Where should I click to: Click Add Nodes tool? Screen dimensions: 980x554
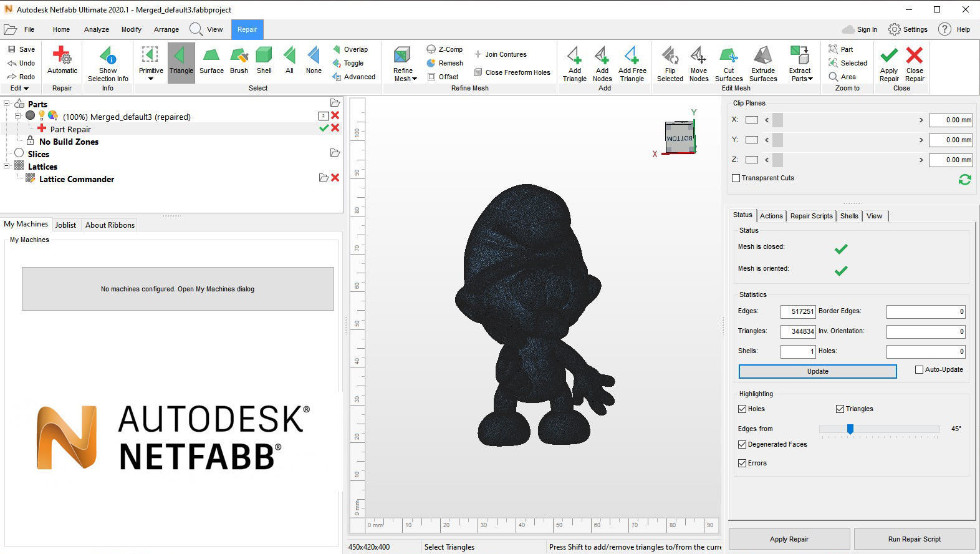tap(602, 64)
